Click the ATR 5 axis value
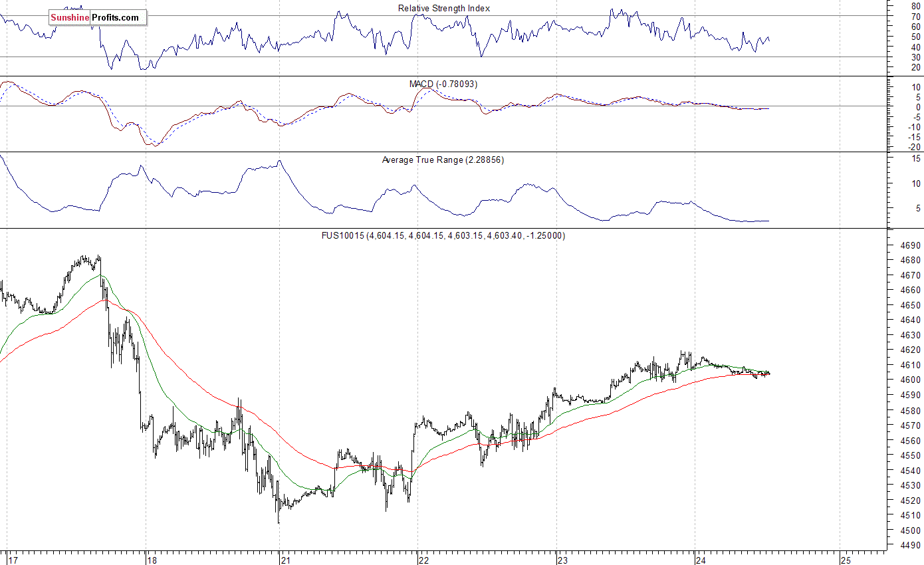Screen dimensions: 924x565 click(917, 208)
